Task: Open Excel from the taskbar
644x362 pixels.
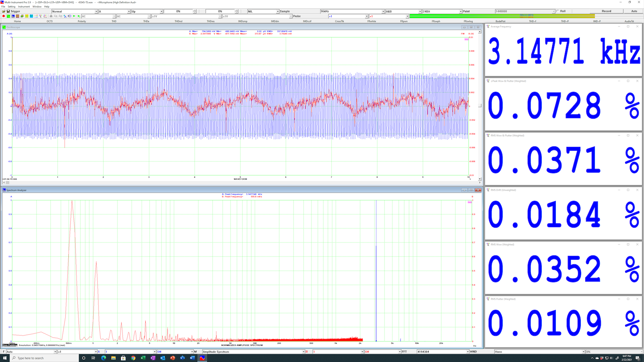Action: [x=143, y=358]
